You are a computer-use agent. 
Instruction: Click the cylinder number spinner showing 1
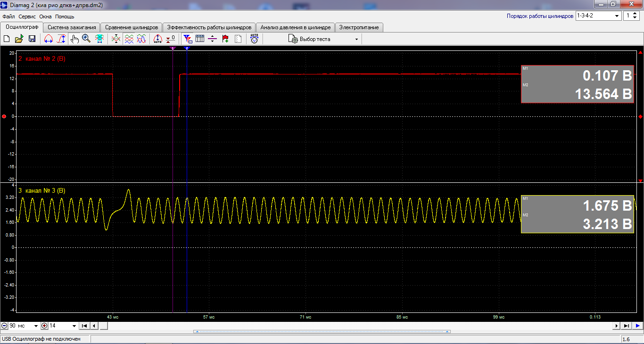click(x=631, y=16)
